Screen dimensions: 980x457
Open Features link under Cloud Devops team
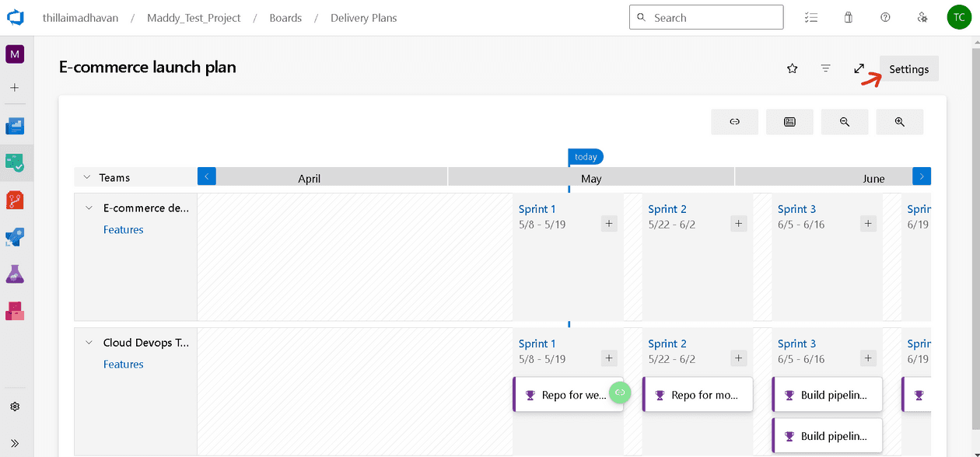pos(123,364)
